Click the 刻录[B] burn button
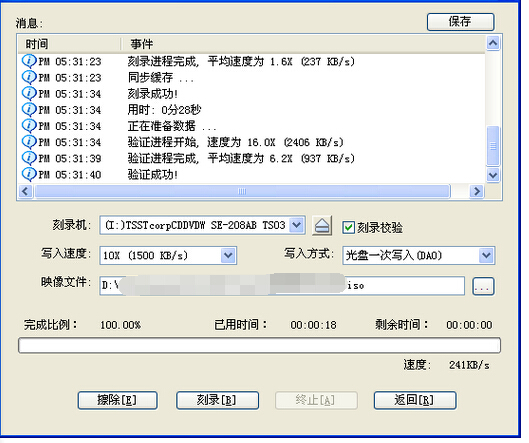Viewport: 529px width, 443px height. pyautogui.click(x=217, y=400)
